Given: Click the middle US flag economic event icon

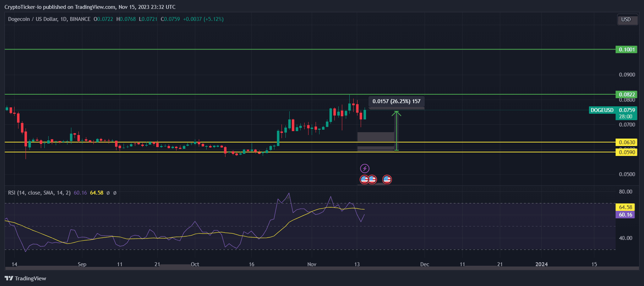Looking at the screenshot, I should click(x=372, y=180).
